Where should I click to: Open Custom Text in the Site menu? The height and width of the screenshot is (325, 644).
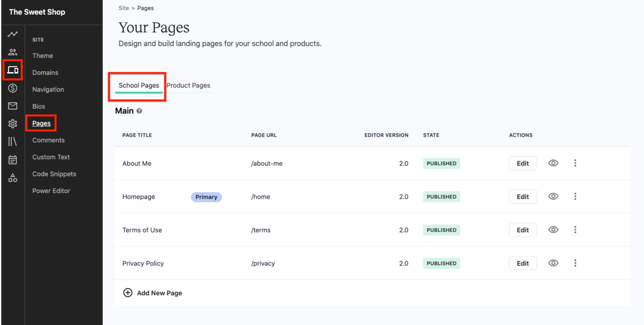51,157
